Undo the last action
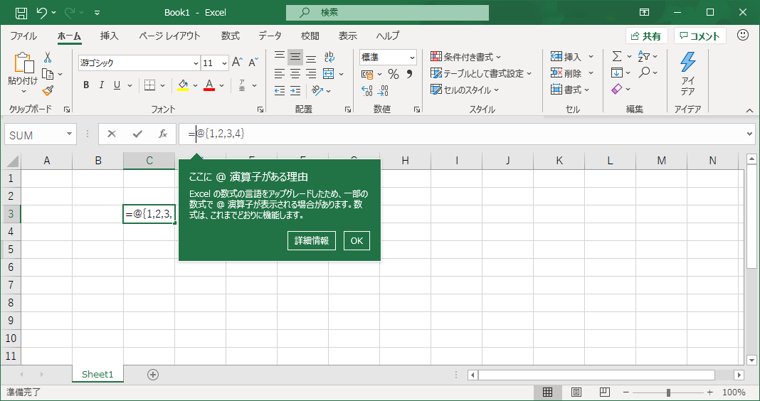Viewport: 760px width, 401px height. (42, 13)
